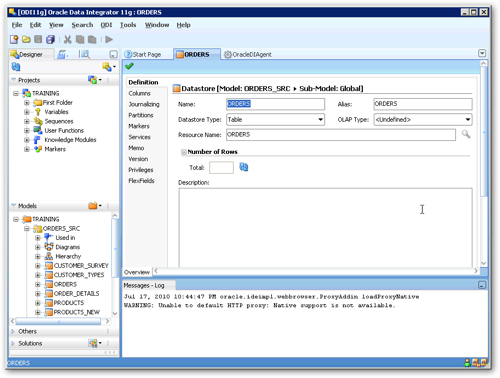Image resolution: width=500 pixels, height=378 pixels.
Task: Click the Alias input field
Action: coord(423,104)
